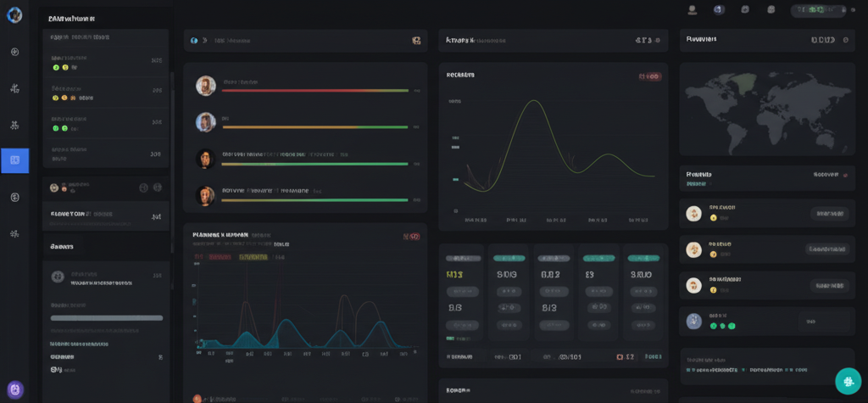The width and height of the screenshot is (868, 403).
Task: Click the highlighted blue sidebar icon
Action: [x=15, y=160]
